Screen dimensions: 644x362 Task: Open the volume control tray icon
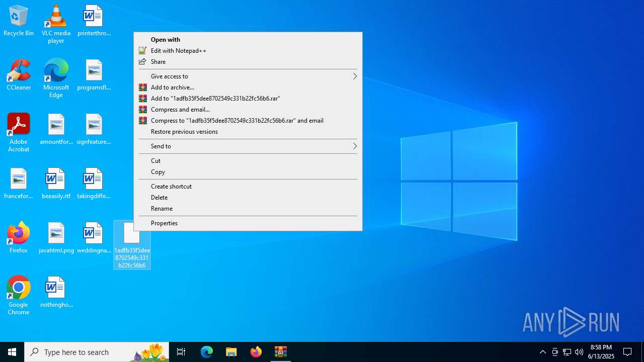click(579, 352)
